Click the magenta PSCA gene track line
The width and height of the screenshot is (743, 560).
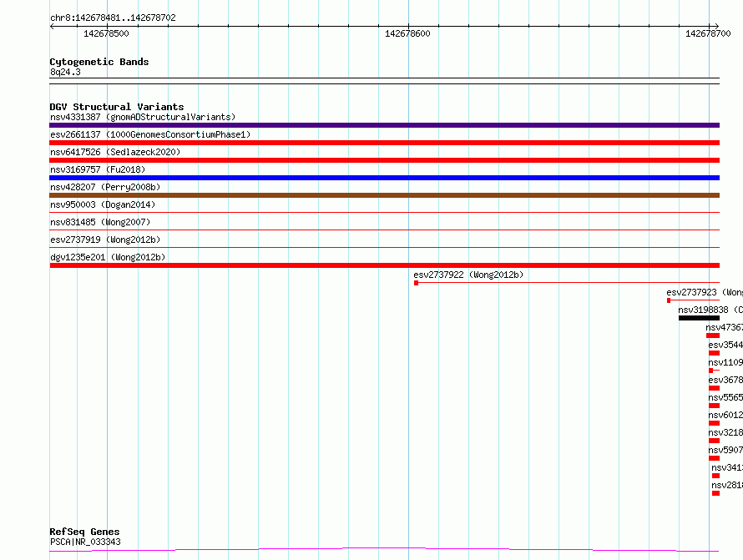(384, 550)
